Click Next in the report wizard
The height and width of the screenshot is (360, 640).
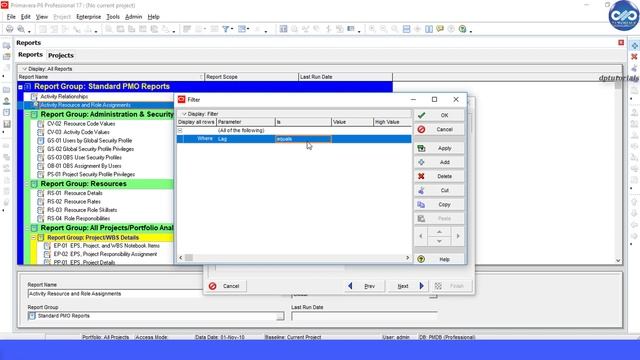(406, 286)
